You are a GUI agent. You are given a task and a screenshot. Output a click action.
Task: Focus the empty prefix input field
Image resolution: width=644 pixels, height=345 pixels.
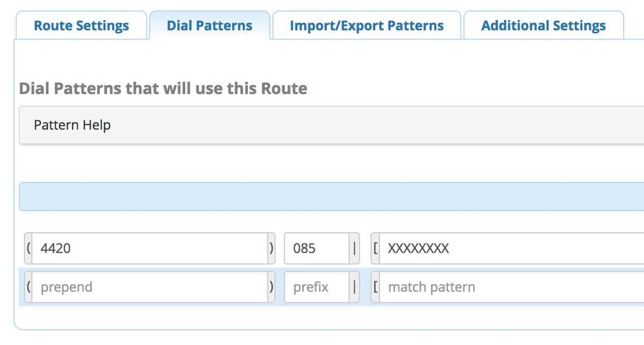point(316,287)
